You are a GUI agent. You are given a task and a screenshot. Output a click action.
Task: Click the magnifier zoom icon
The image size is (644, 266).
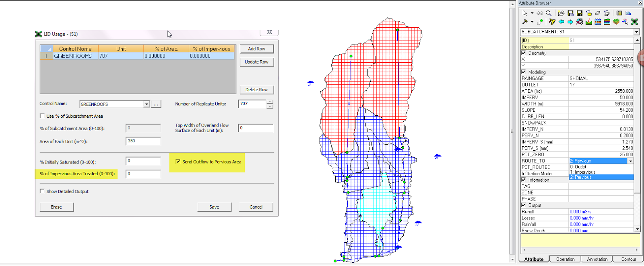[x=549, y=13]
